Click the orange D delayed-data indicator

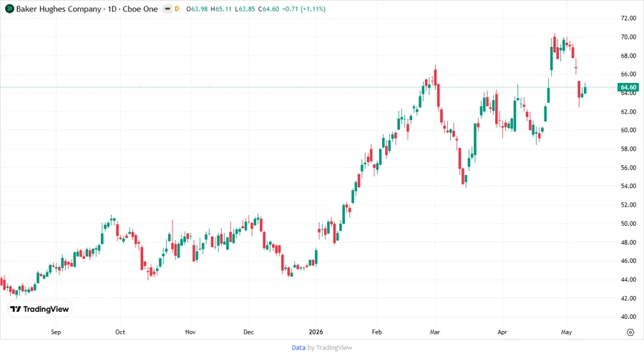pos(177,9)
